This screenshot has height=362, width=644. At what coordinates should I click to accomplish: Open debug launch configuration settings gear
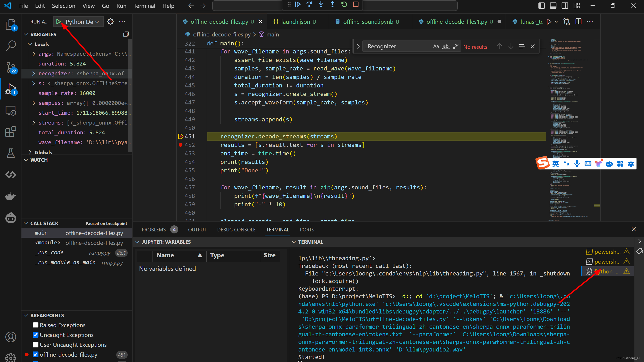point(110,21)
